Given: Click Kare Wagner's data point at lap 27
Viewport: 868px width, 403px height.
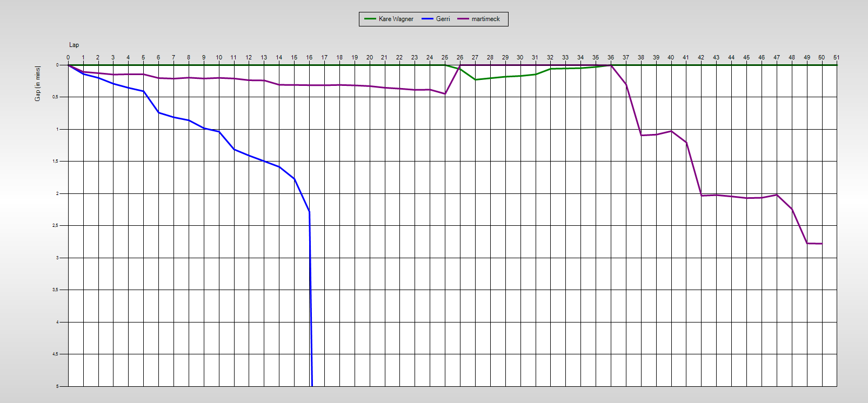Looking at the screenshot, I should [x=475, y=80].
